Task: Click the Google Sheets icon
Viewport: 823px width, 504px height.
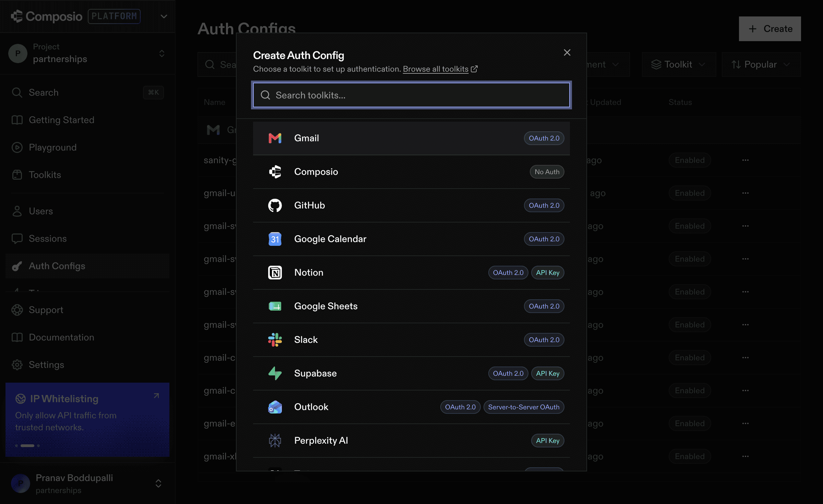Action: pyautogui.click(x=275, y=306)
